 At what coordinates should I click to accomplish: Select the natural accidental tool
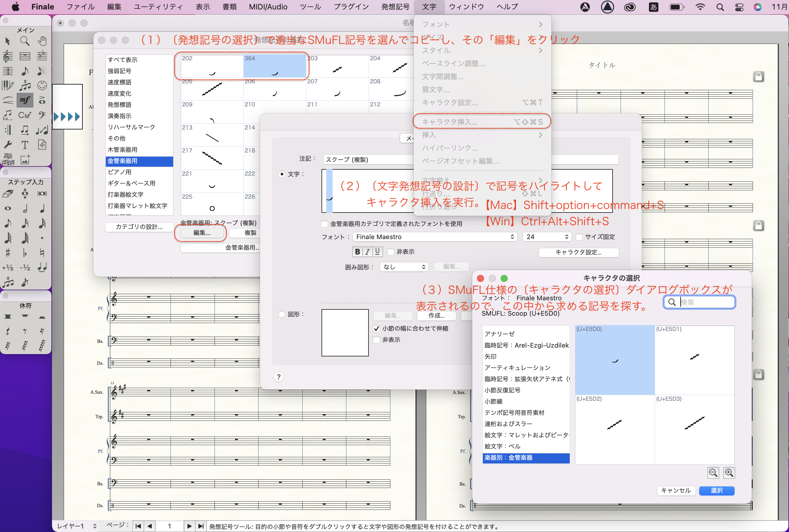(42, 253)
